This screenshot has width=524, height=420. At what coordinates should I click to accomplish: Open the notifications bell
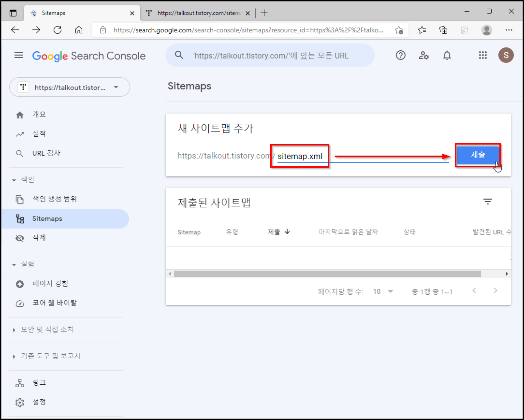pos(447,55)
